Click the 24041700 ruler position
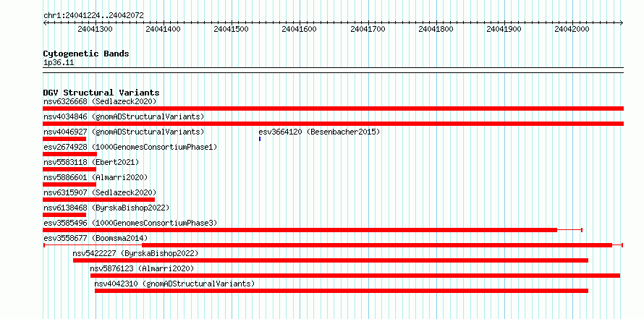Image resolution: width=644 pixels, height=319 pixels. 368,29
